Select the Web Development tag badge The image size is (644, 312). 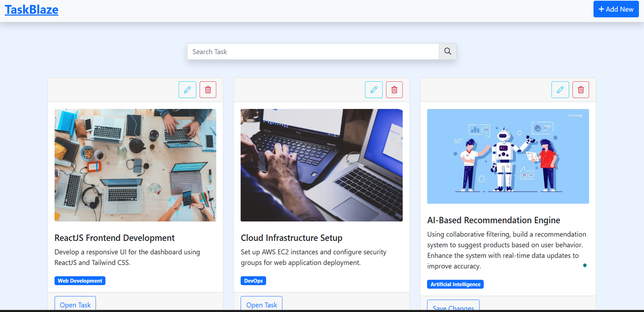click(80, 281)
